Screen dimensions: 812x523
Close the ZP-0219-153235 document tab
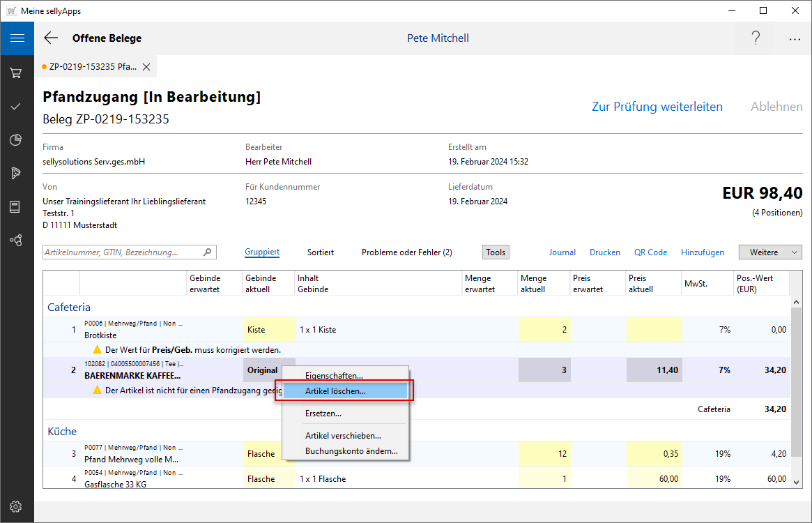pos(146,67)
